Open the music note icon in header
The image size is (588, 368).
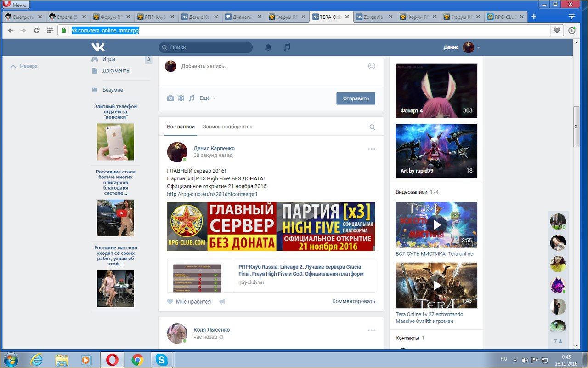(287, 47)
